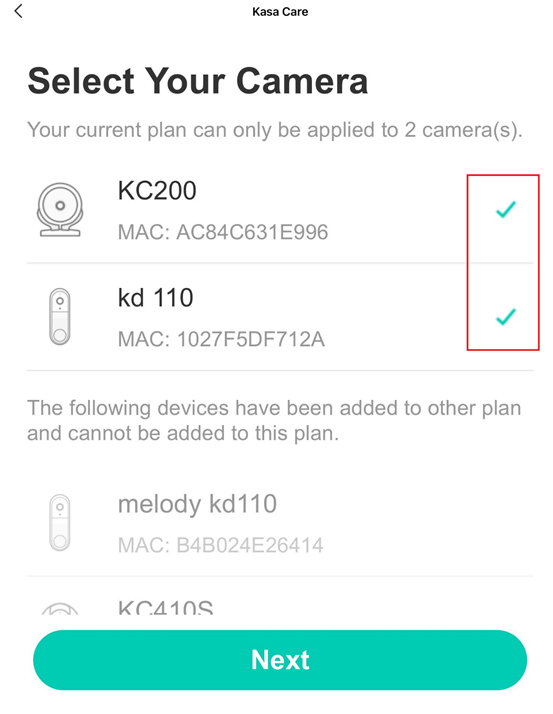This screenshot has width=553, height=714.
Task: Click MAC address B4B024E26414
Action: [220, 545]
